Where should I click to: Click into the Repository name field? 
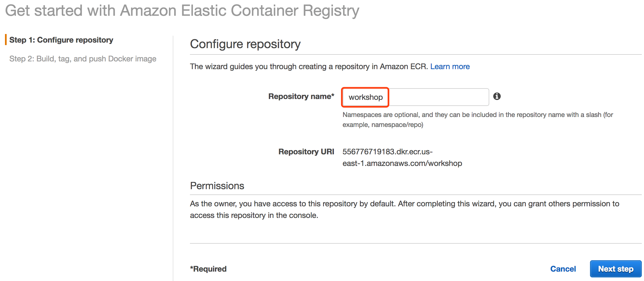pyautogui.click(x=416, y=97)
